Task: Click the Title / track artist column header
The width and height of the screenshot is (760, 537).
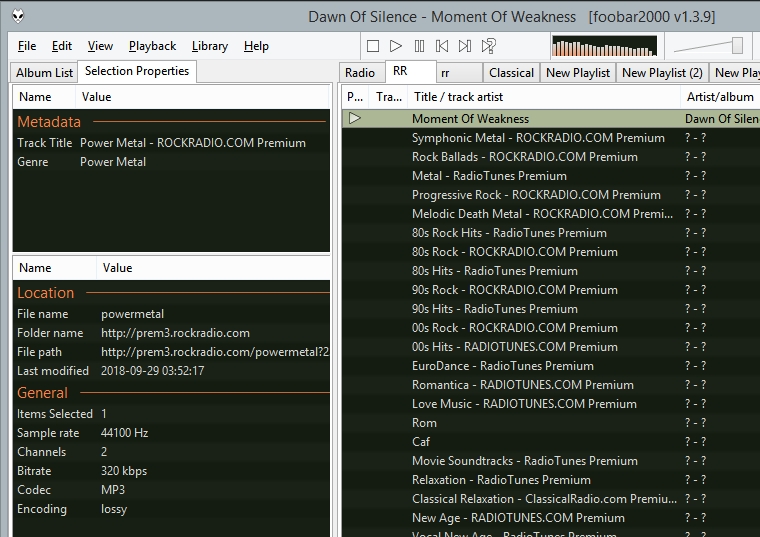Action: pyautogui.click(x=544, y=97)
